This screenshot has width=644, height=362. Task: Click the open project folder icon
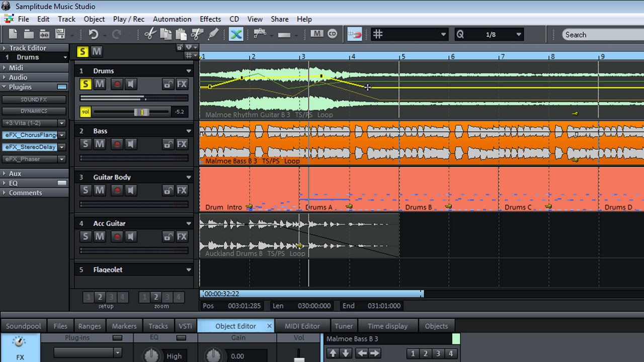click(x=29, y=34)
